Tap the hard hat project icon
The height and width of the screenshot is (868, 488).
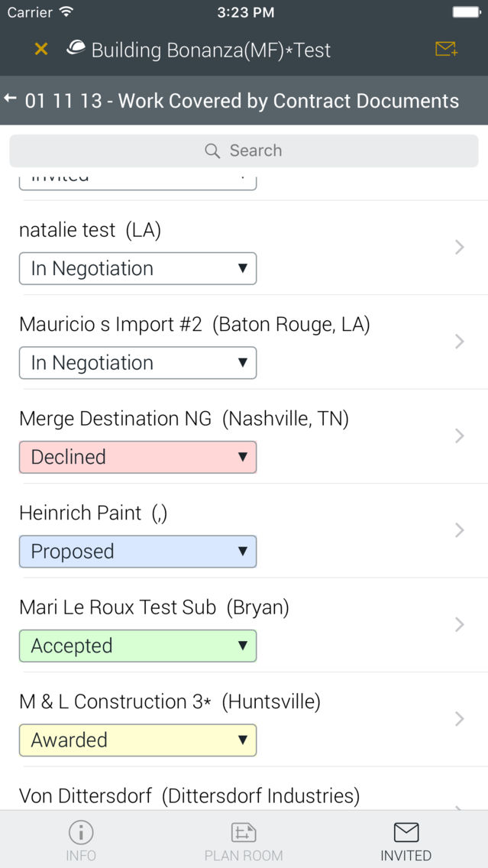[x=76, y=49]
